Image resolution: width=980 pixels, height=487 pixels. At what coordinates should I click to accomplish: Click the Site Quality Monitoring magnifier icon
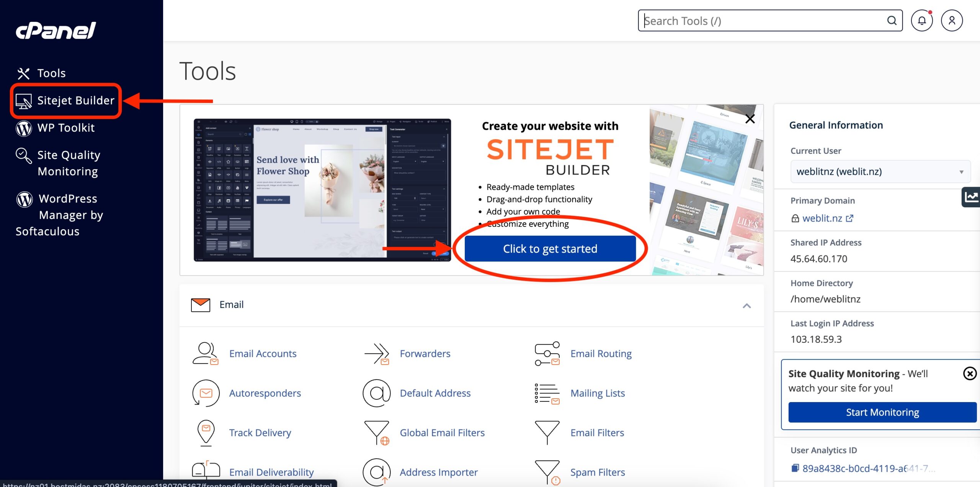24,156
